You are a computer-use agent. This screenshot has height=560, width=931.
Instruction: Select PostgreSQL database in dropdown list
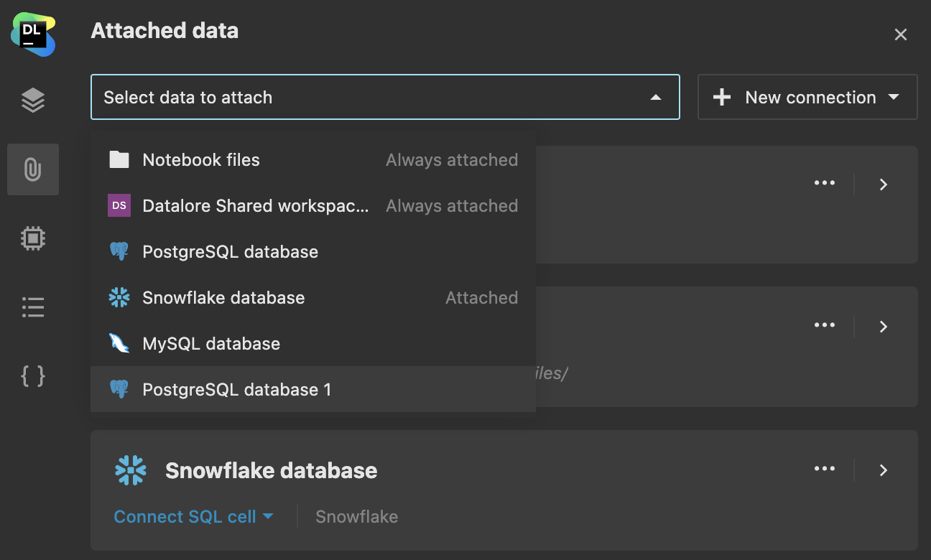(x=230, y=252)
